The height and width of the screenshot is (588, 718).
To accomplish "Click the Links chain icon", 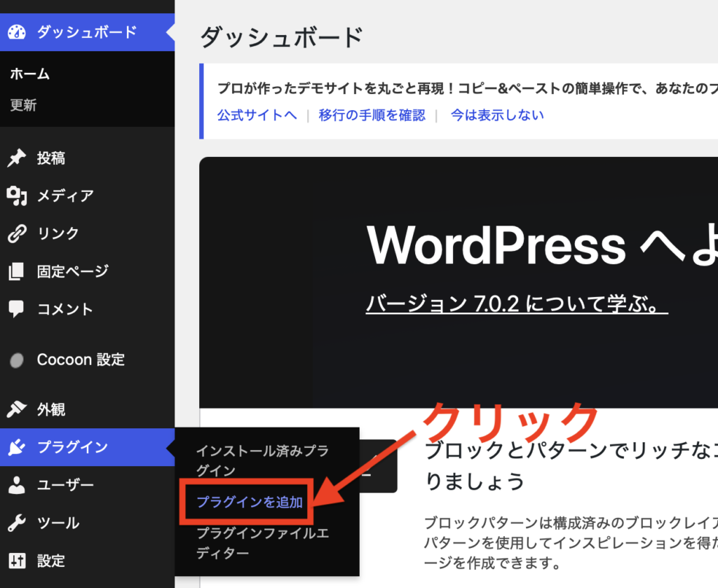I will pyautogui.click(x=17, y=233).
